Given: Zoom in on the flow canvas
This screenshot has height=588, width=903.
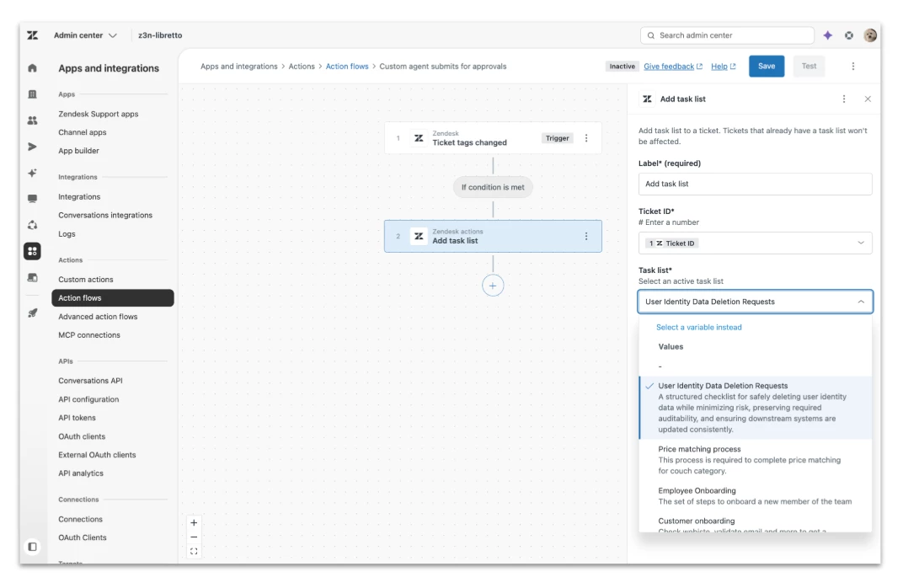Looking at the screenshot, I should tap(194, 523).
